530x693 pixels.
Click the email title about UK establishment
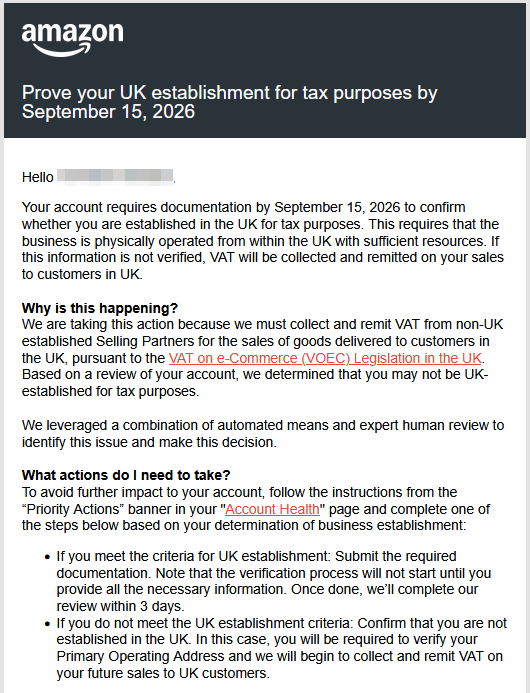pyautogui.click(x=229, y=102)
